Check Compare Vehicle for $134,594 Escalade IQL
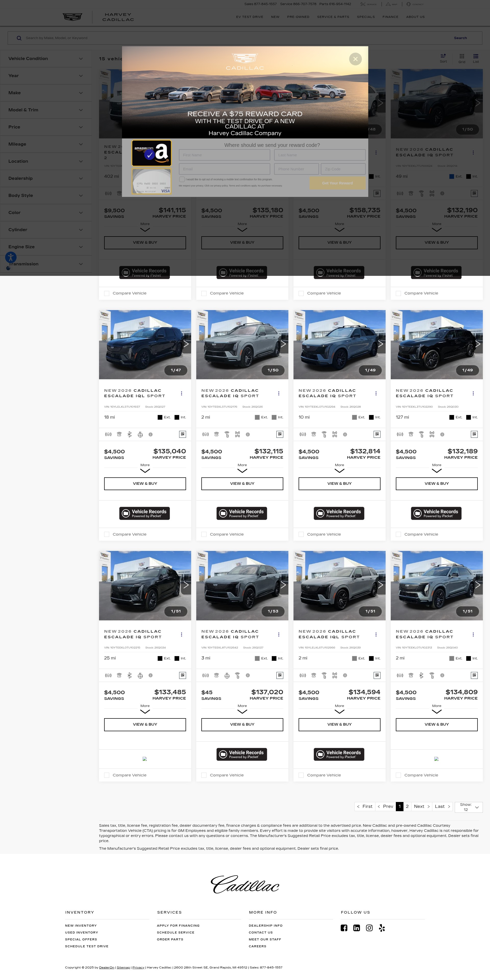490x980 pixels. tap(301, 775)
